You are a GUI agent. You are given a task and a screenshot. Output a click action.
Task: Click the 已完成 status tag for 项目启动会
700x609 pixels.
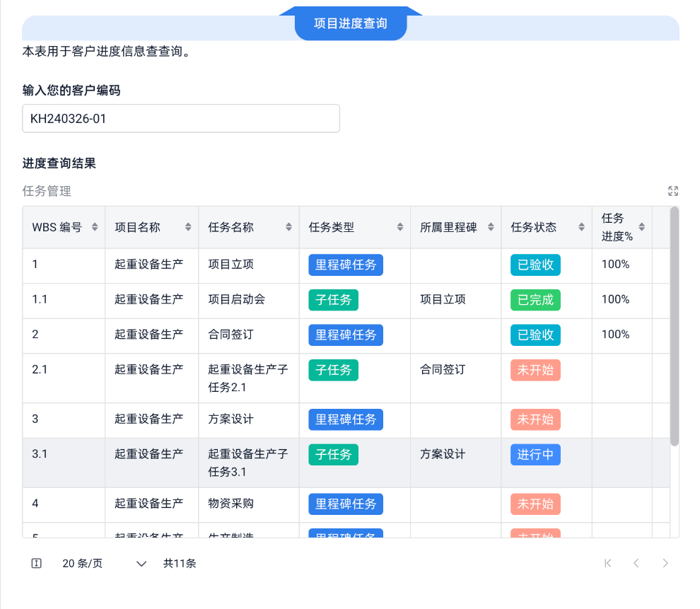tap(535, 300)
